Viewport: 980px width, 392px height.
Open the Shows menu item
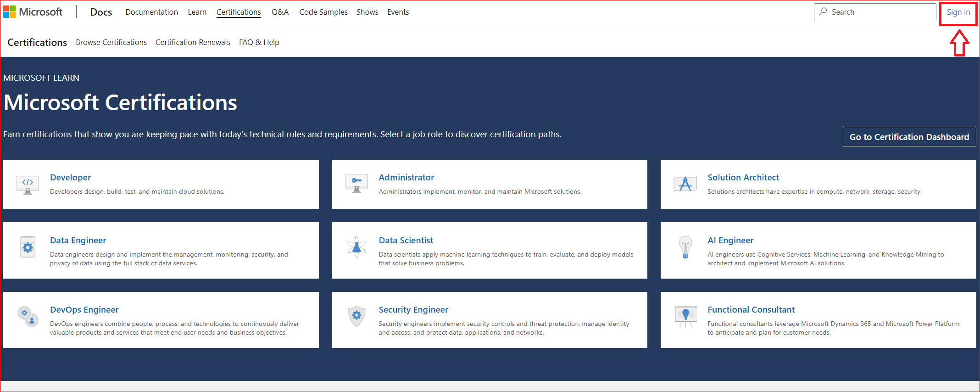point(367,12)
